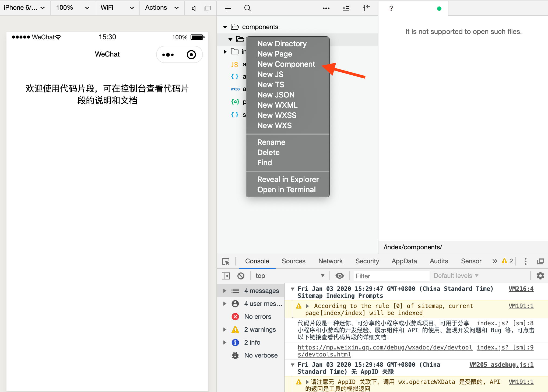Image resolution: width=548 pixels, height=392 pixels.
Task: Add a new file using the plus icon
Action: [228, 8]
